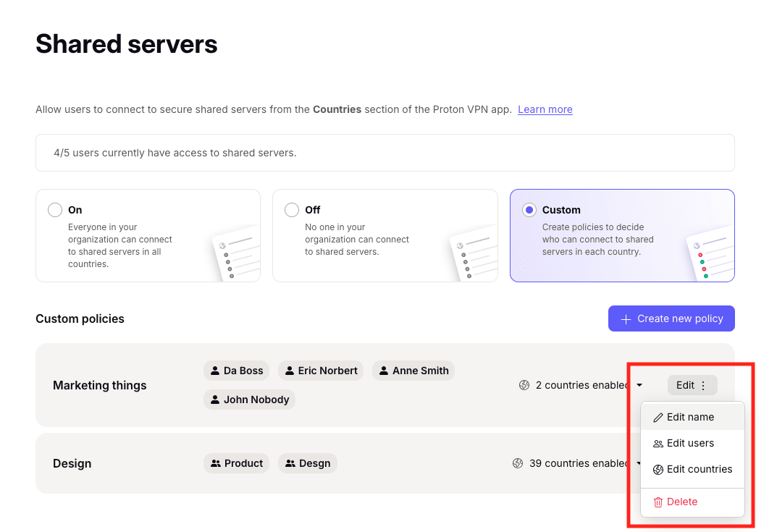Click the users icon beside Edit users
The width and height of the screenshot is (777, 532).
coord(660,443)
